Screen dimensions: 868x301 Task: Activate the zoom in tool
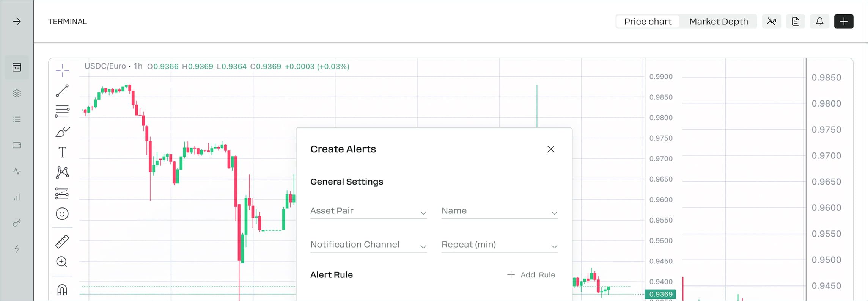click(x=62, y=262)
